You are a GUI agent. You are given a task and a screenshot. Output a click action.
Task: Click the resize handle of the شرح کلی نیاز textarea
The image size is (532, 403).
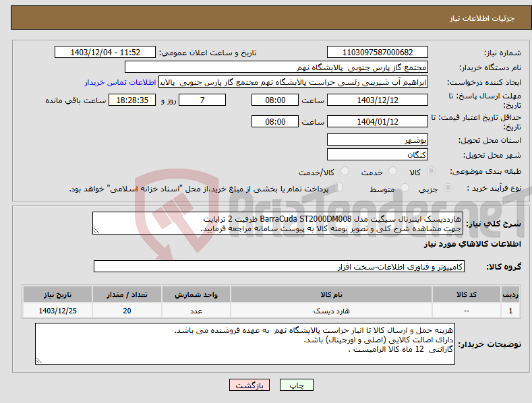(x=96, y=230)
